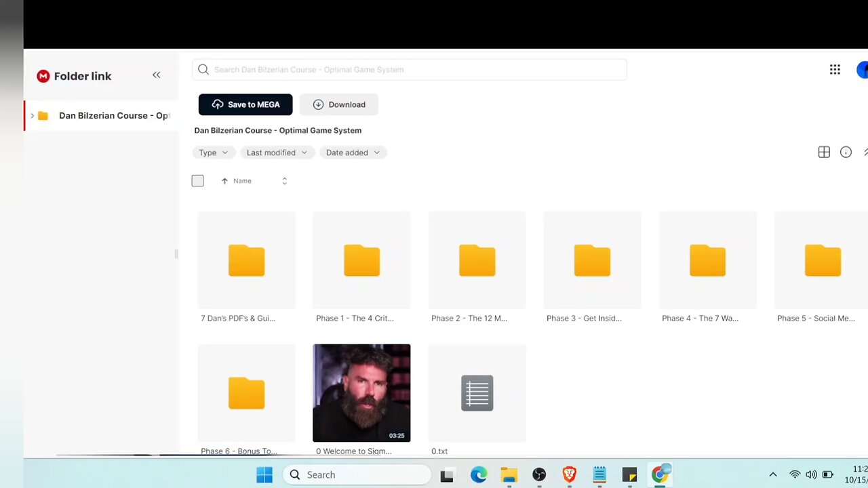This screenshot has height=488, width=868.
Task: Open the Windows Start menu
Action: tap(264, 474)
